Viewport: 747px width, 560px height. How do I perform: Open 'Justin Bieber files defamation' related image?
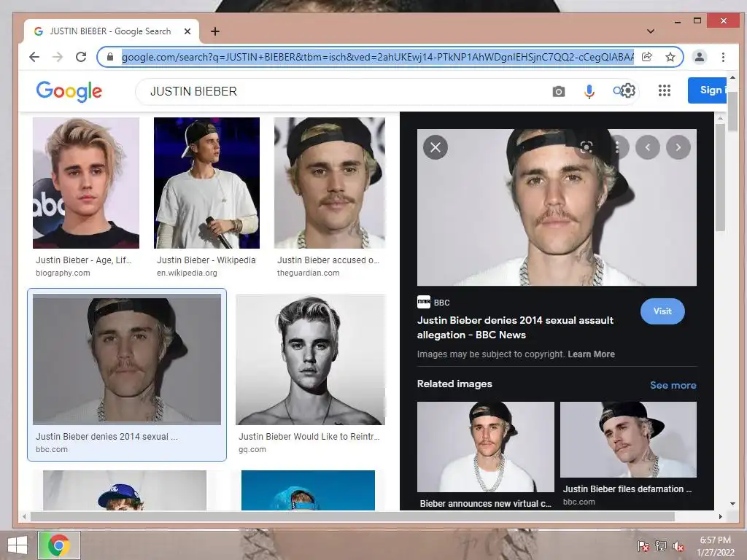coord(628,440)
